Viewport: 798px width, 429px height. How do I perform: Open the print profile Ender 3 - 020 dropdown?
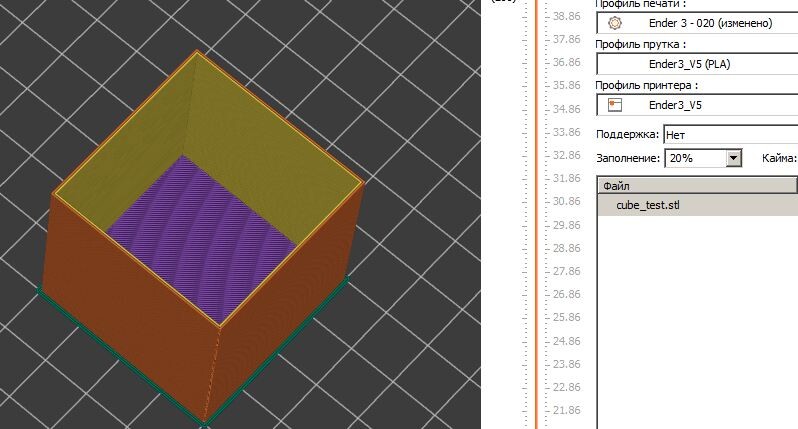click(697, 23)
